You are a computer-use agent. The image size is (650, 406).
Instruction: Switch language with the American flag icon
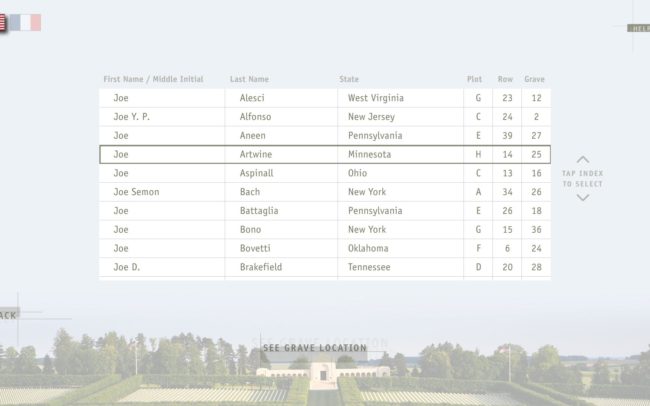point(2,23)
